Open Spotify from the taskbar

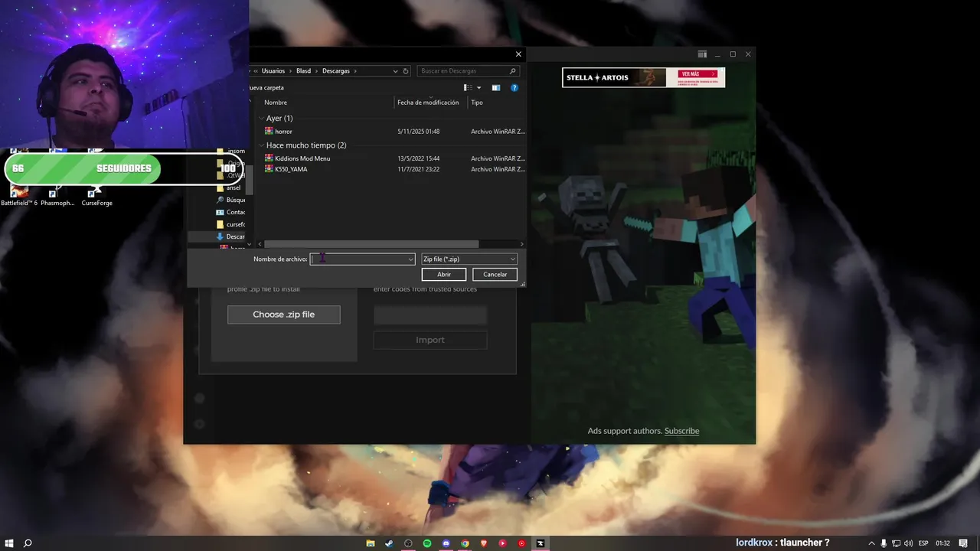pyautogui.click(x=427, y=543)
